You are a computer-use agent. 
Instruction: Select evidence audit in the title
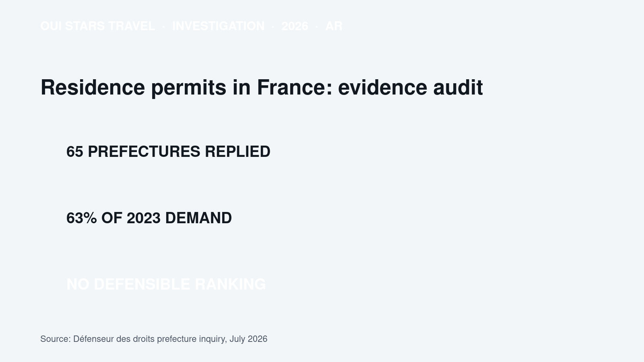tap(410, 87)
